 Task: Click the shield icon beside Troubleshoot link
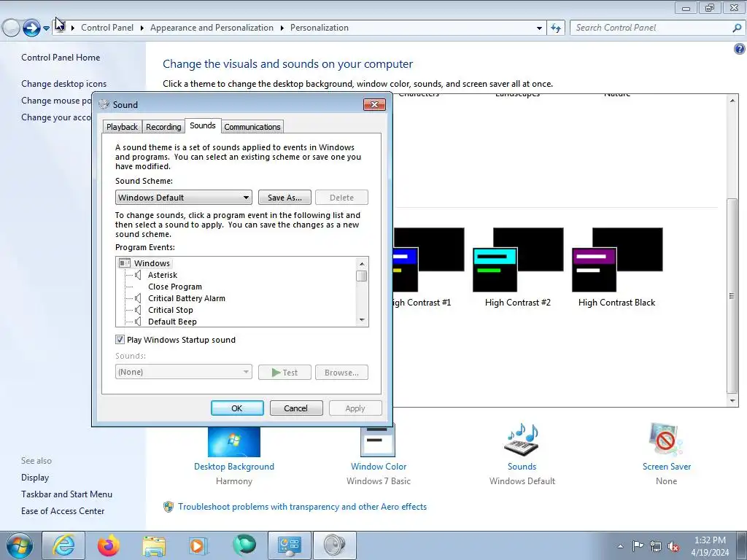(169, 507)
